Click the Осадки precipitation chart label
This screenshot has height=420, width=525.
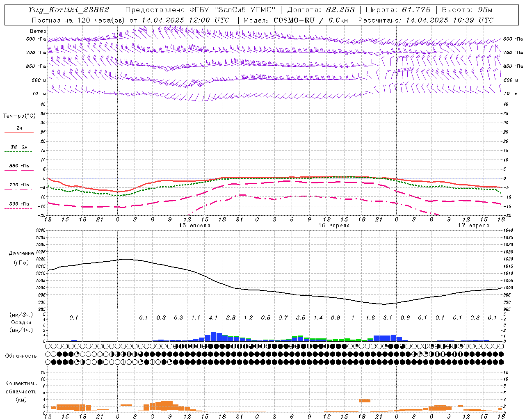[x=21, y=323]
